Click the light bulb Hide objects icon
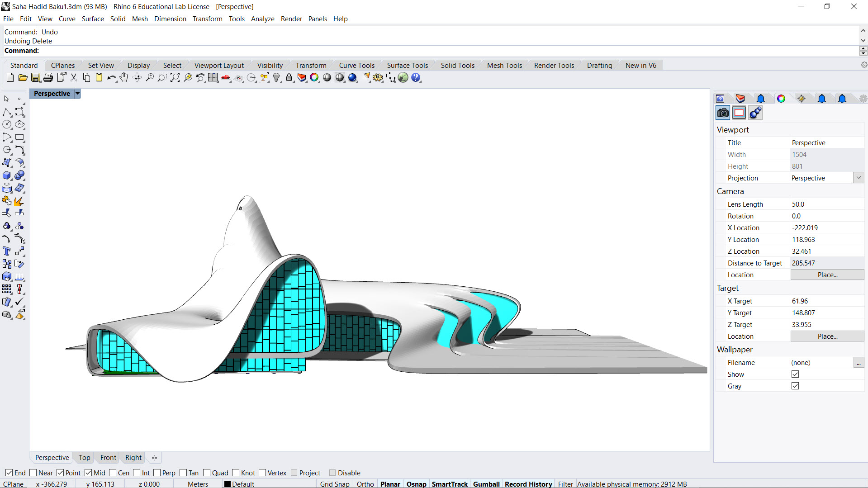868x488 pixels. pyautogui.click(x=277, y=78)
